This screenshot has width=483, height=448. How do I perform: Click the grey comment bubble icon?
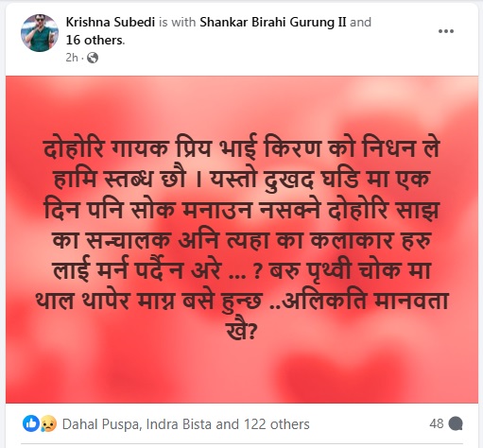click(456, 423)
